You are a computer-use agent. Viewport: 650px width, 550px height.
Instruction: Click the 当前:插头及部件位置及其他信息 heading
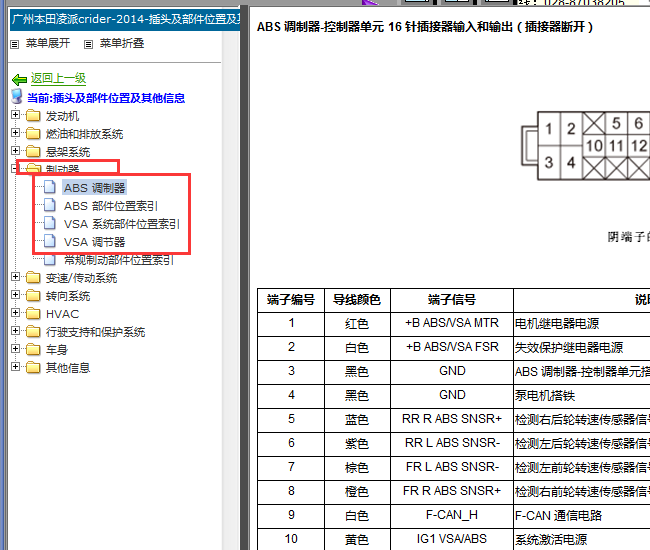106,98
